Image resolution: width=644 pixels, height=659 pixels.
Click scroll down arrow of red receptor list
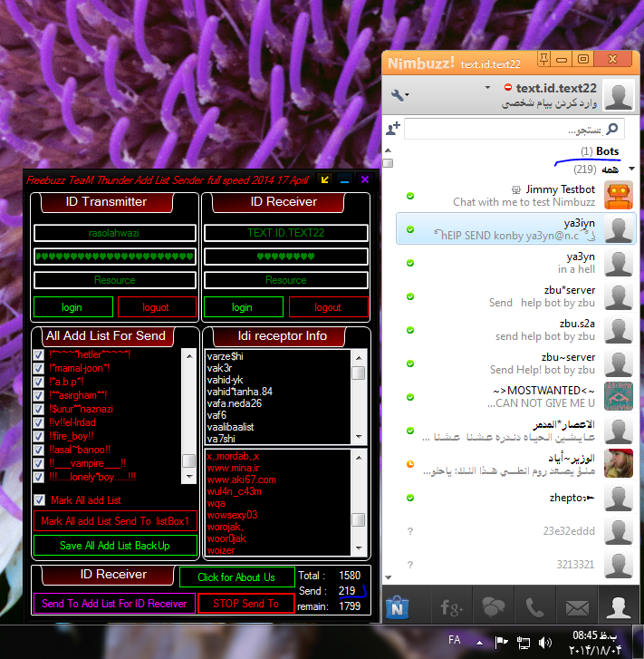[x=359, y=548]
